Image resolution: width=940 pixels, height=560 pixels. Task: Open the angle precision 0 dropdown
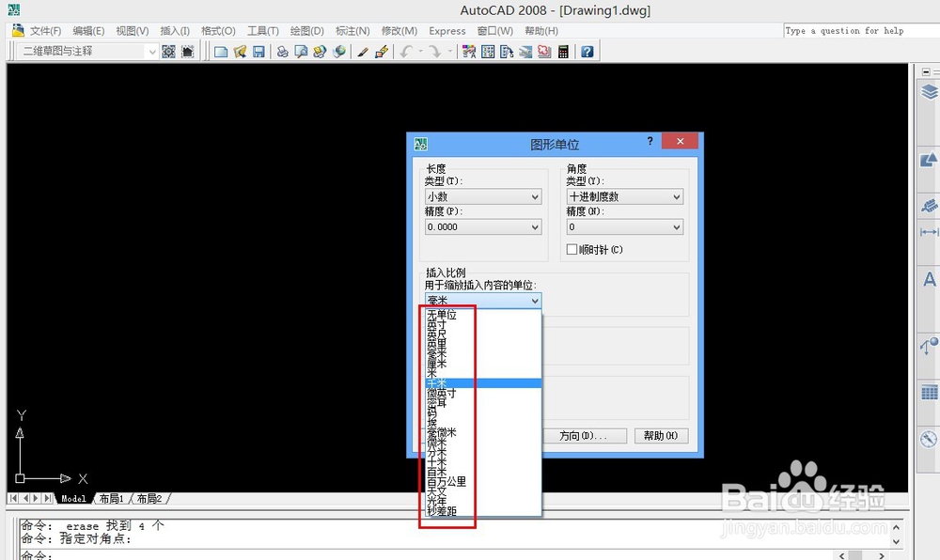(x=625, y=227)
